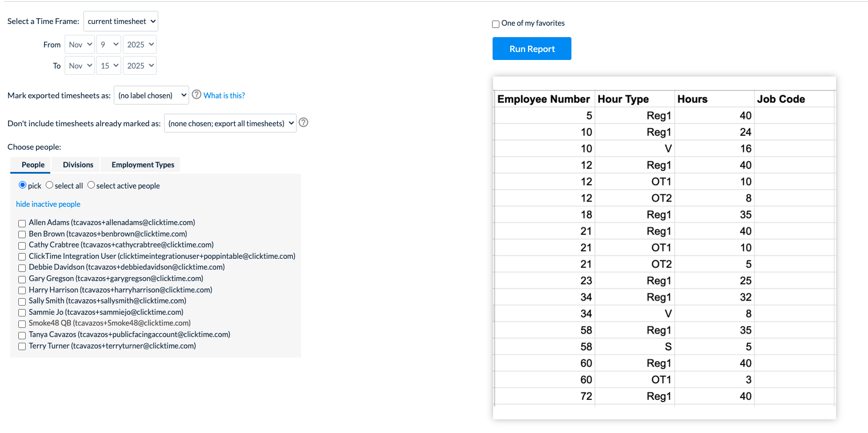This screenshot has height=433, width=868.
Task: Expand the 'none chosen; export all timesheets' dropdown
Action: point(230,123)
